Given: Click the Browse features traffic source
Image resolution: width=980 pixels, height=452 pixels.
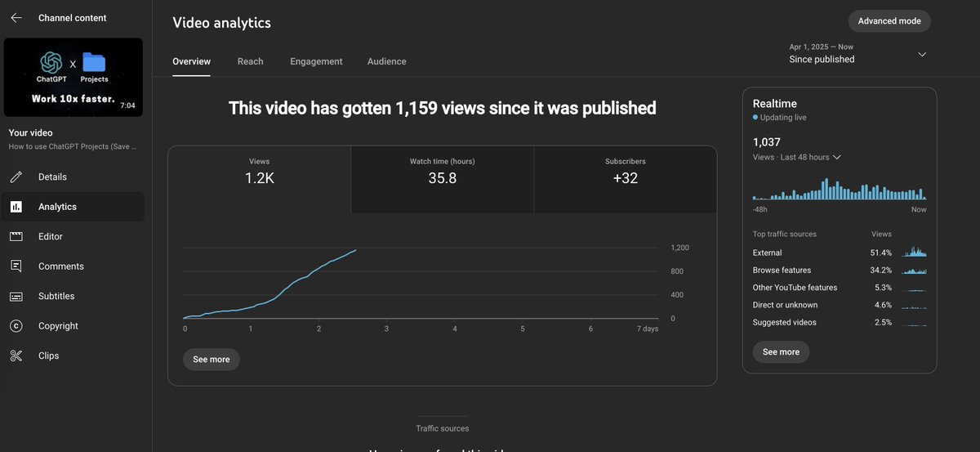Looking at the screenshot, I should [840, 271].
